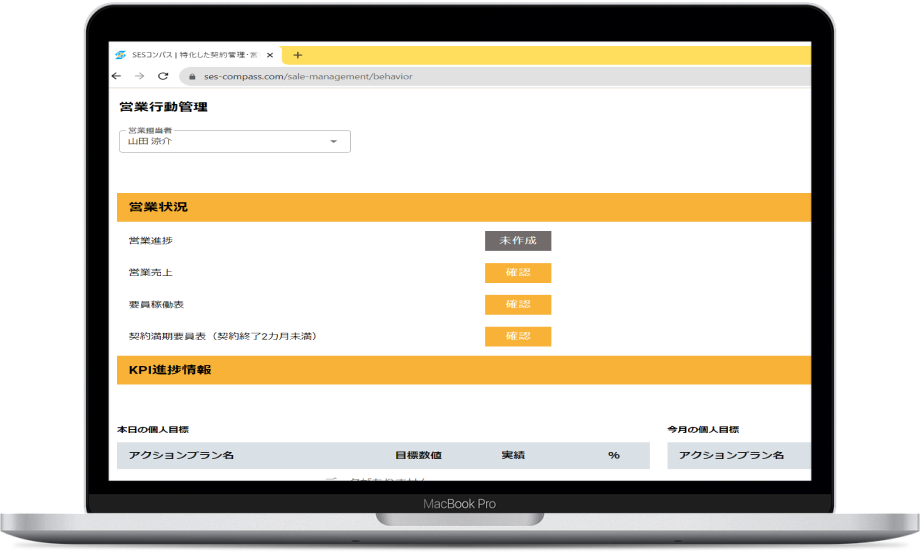This screenshot has height=552, width=920.
Task: Reload the page with the refresh icon
Action: click(162, 76)
